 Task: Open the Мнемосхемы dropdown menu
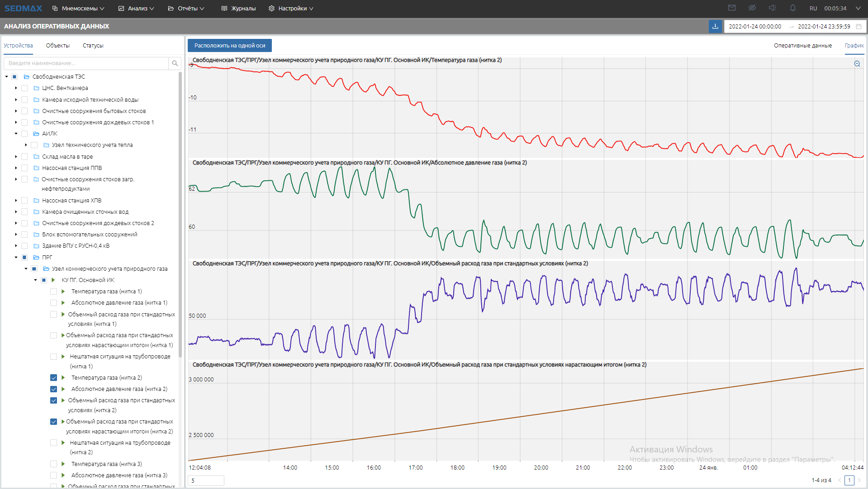coord(79,9)
